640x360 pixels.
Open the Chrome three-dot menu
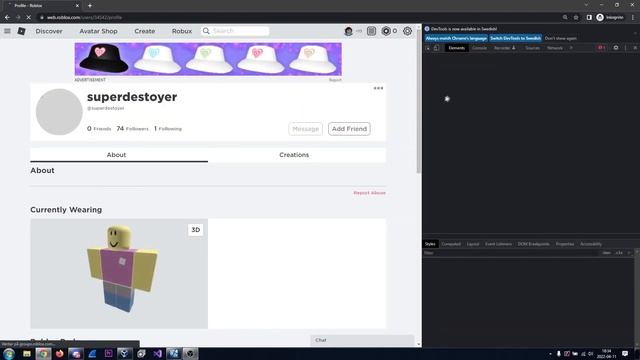[x=633, y=18]
